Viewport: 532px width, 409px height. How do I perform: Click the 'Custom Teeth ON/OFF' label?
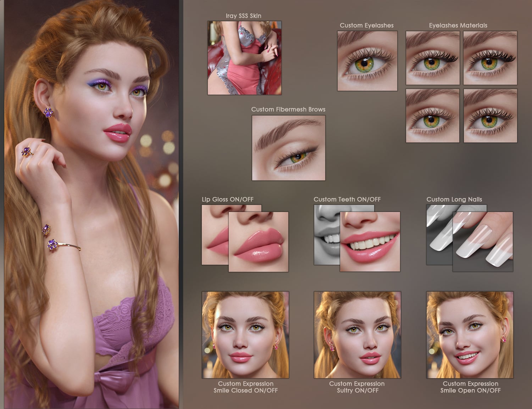point(347,200)
